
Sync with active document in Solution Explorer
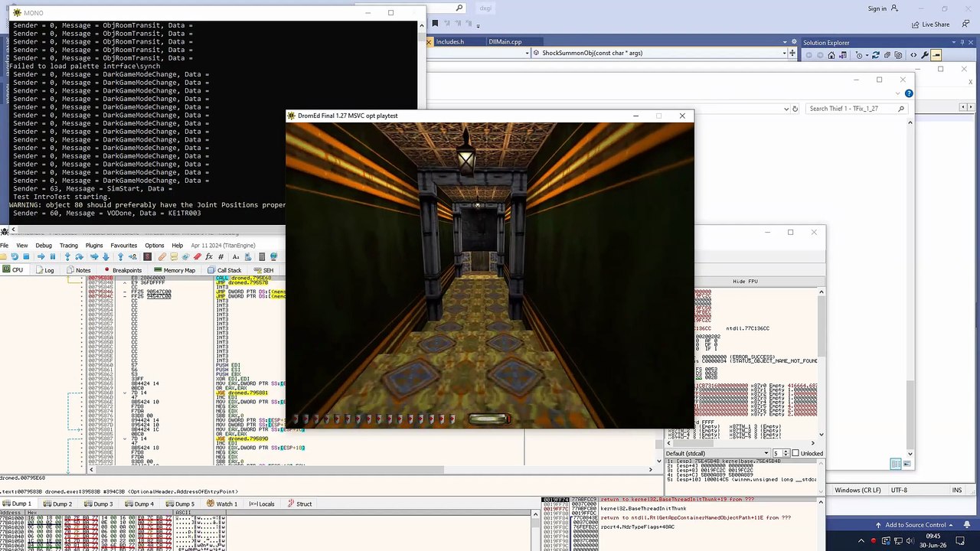[876, 55]
